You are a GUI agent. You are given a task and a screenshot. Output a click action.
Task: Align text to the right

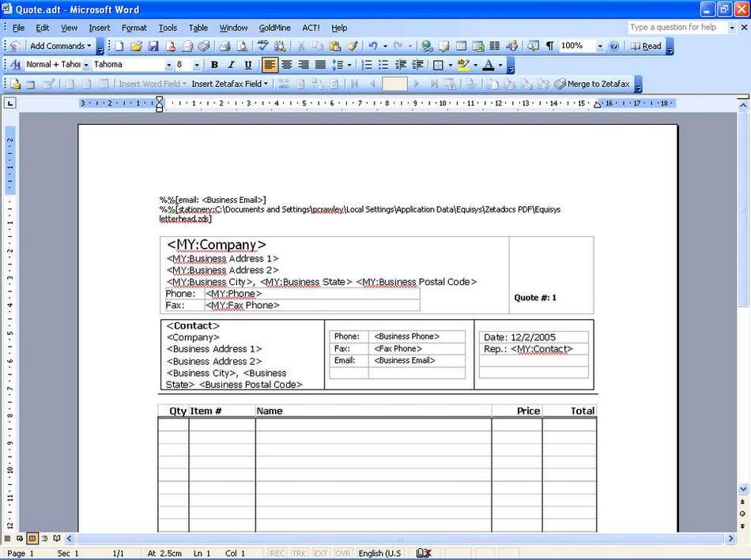304,65
